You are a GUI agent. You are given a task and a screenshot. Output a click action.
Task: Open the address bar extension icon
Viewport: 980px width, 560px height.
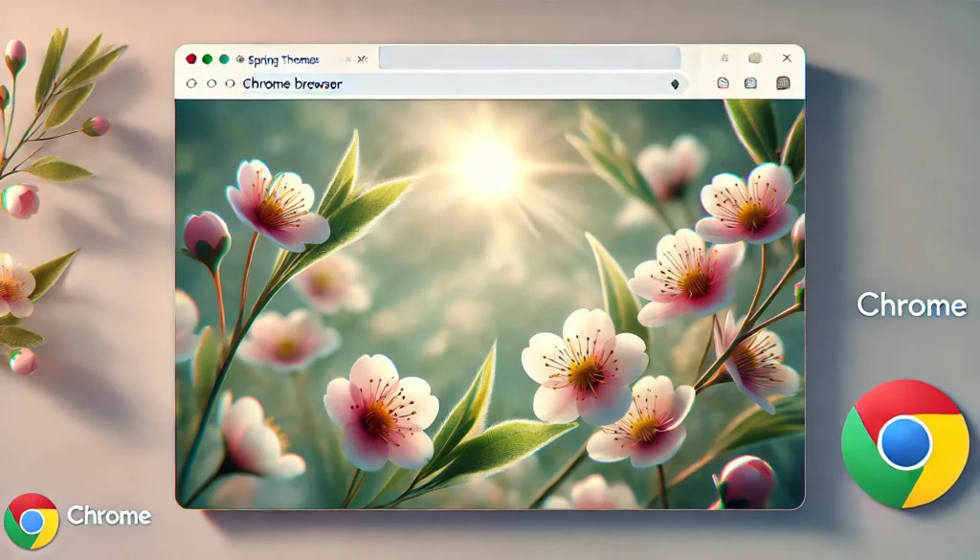(674, 84)
